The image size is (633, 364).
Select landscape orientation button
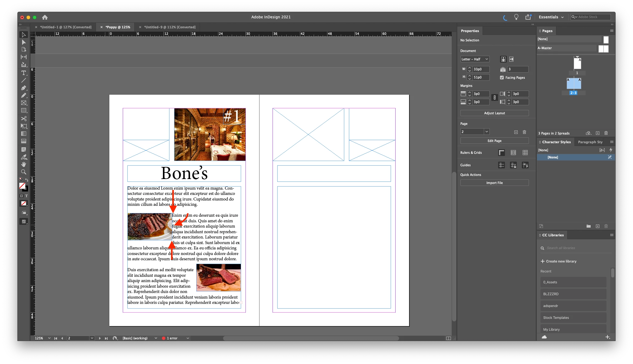point(512,59)
